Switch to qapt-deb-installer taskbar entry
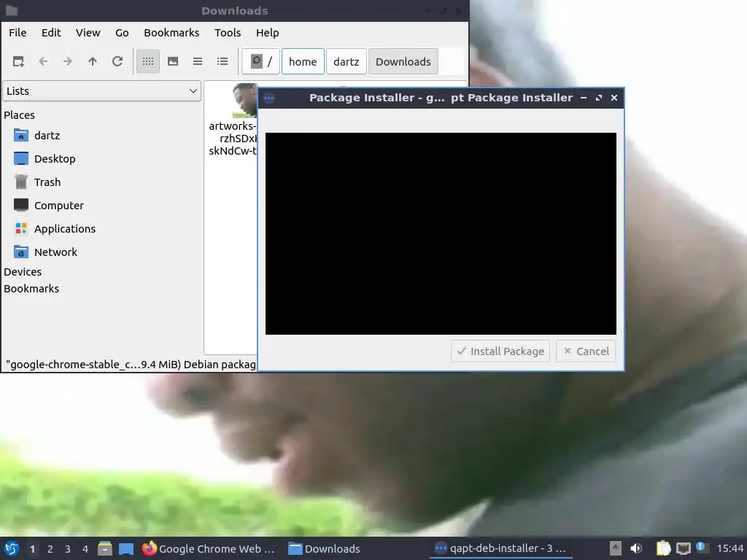 (500, 548)
